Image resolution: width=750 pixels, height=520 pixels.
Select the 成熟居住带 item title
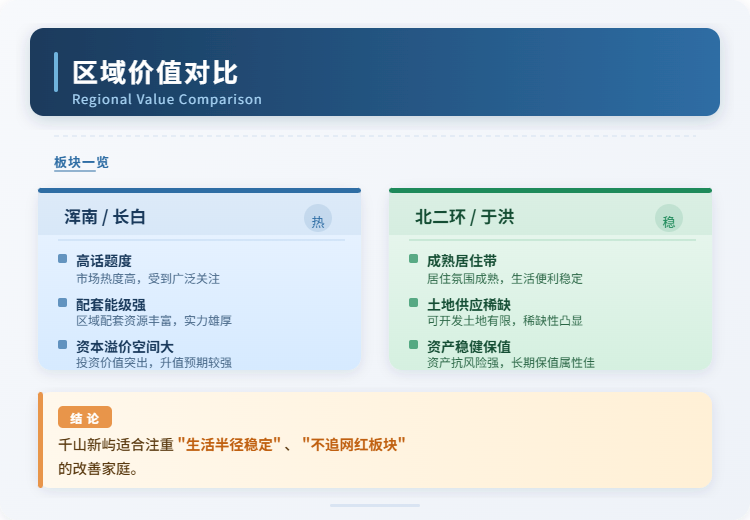(462, 261)
